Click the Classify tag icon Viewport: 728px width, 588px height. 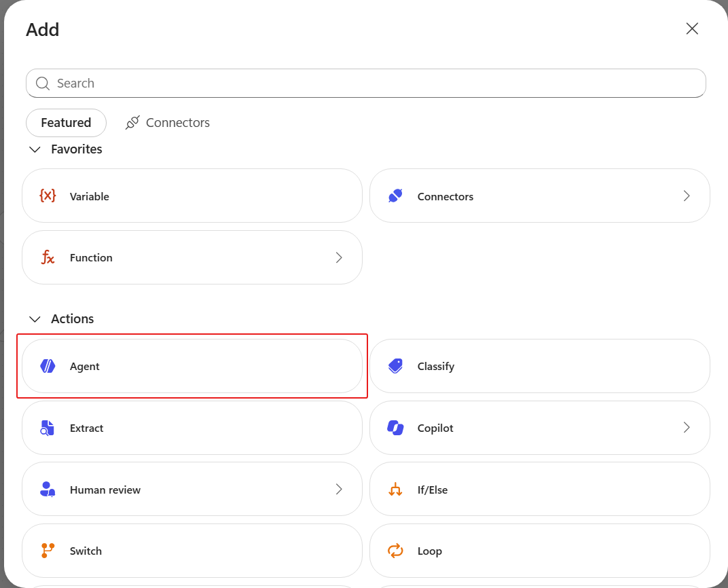[395, 366]
